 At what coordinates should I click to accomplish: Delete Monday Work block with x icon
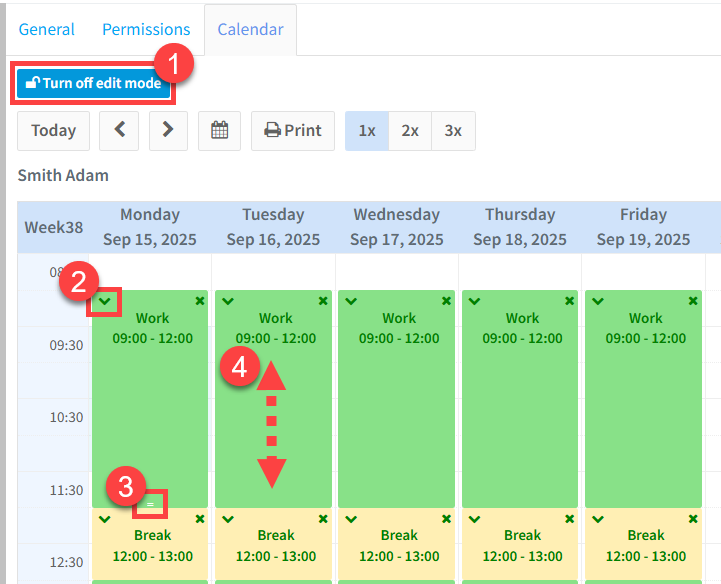199,300
